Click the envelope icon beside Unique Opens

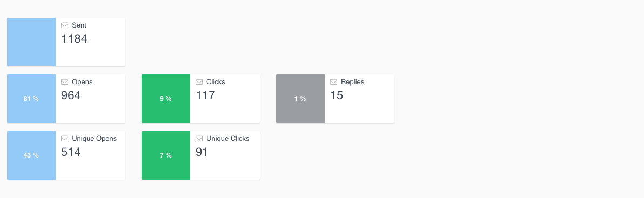pyautogui.click(x=64, y=139)
